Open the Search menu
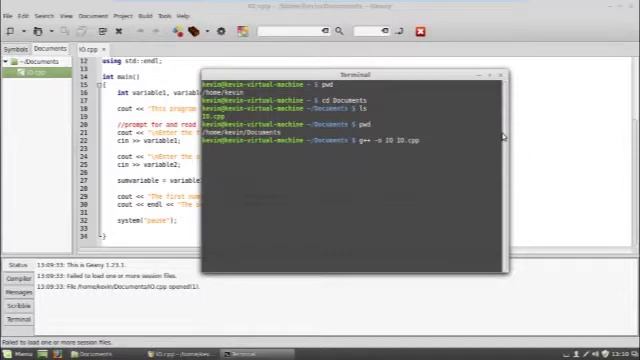The image size is (640, 360). pos(44,16)
